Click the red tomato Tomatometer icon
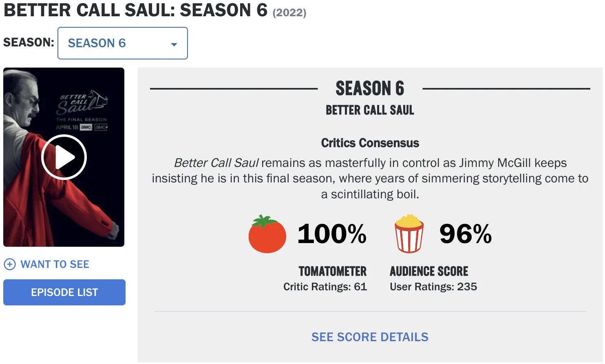605x364 pixels. [x=267, y=235]
